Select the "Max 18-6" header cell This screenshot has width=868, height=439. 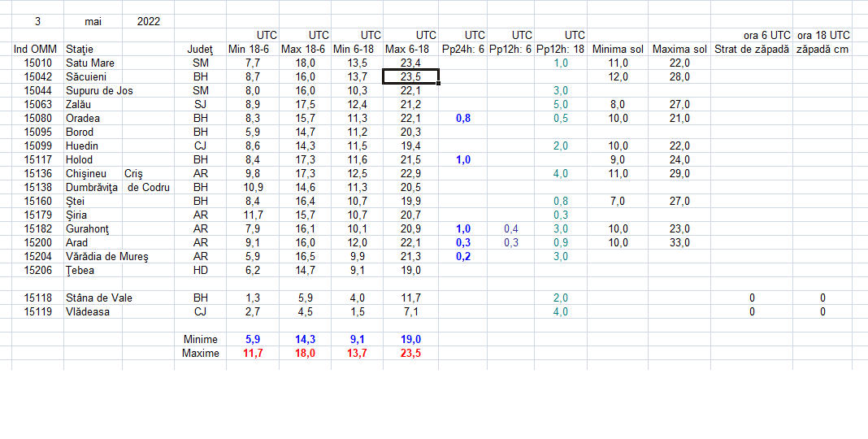(x=305, y=50)
